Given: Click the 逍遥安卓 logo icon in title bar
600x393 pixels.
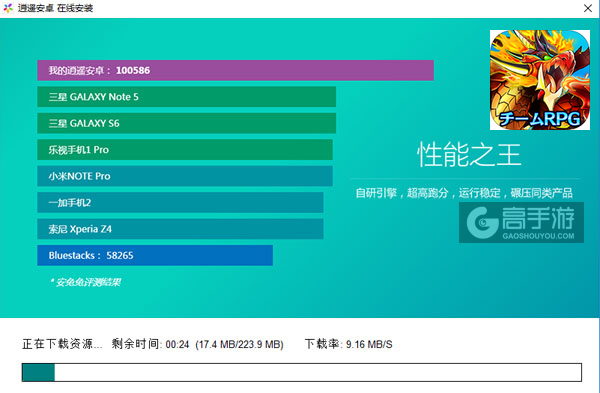Looking at the screenshot, I should coord(8,8).
